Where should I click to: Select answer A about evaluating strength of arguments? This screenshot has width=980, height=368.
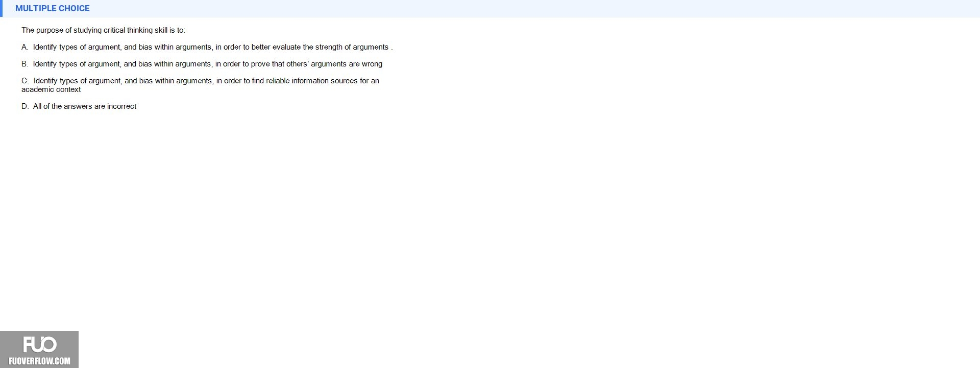tap(207, 47)
